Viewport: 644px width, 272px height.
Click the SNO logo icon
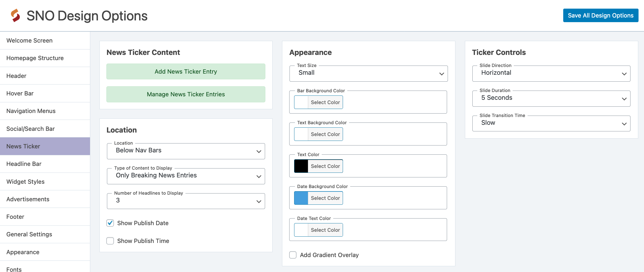pyautogui.click(x=16, y=15)
